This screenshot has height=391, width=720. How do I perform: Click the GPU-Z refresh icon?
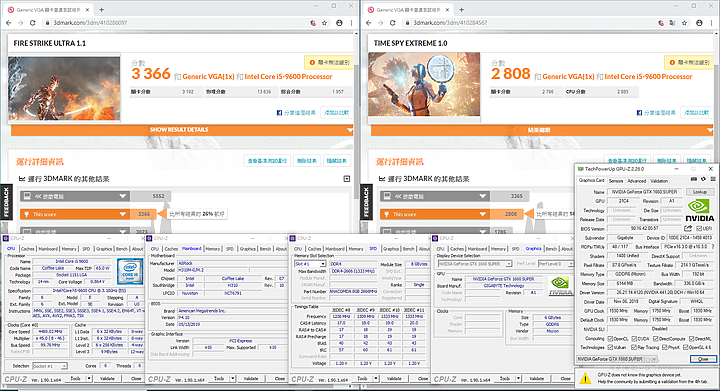(703, 179)
